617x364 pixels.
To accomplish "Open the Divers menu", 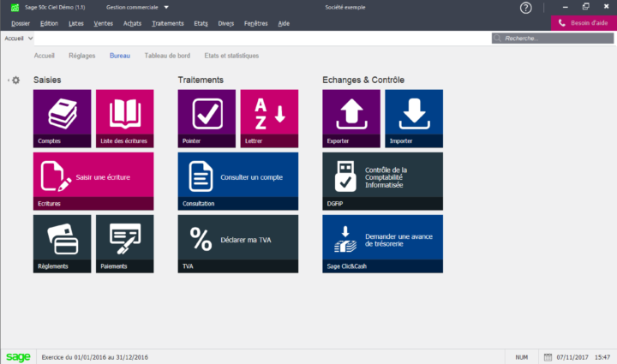I will pyautogui.click(x=226, y=24).
